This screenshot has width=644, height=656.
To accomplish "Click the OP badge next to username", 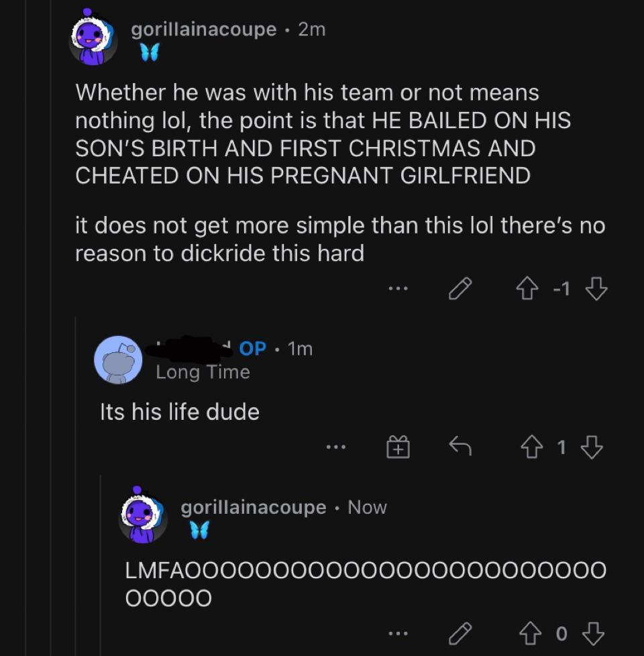I will coord(252,348).
